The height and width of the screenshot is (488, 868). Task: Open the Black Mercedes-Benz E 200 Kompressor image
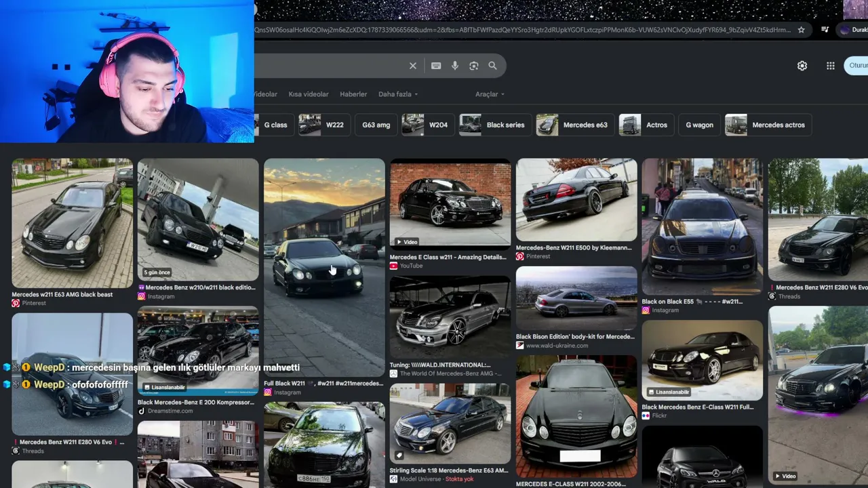(x=198, y=350)
